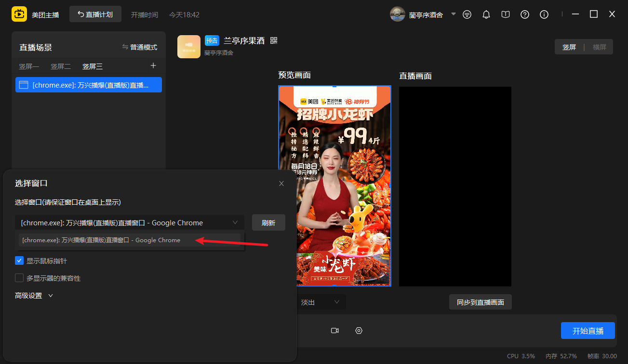628x364 pixels.
Task: Select the 竖屏二 scene tab
Action: (61, 66)
